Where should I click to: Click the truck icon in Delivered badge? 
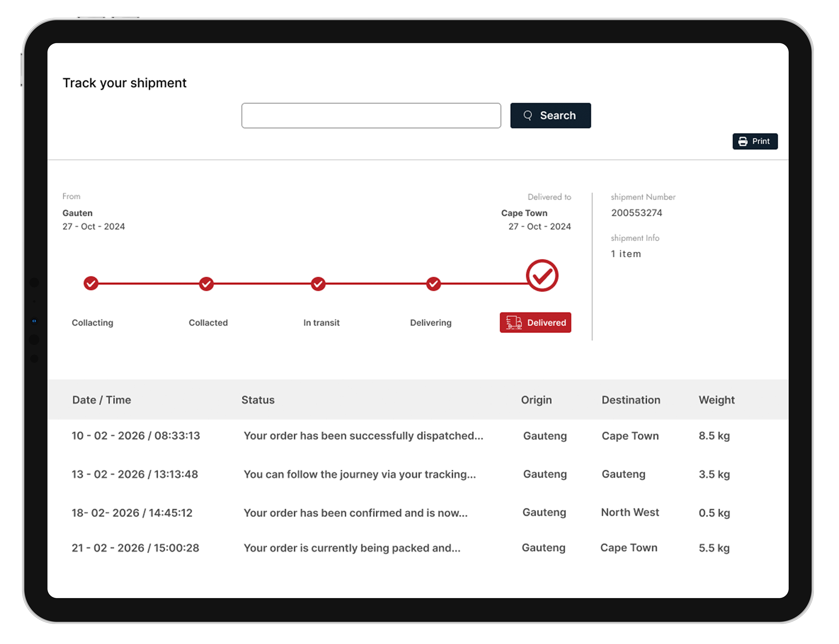pyautogui.click(x=514, y=322)
